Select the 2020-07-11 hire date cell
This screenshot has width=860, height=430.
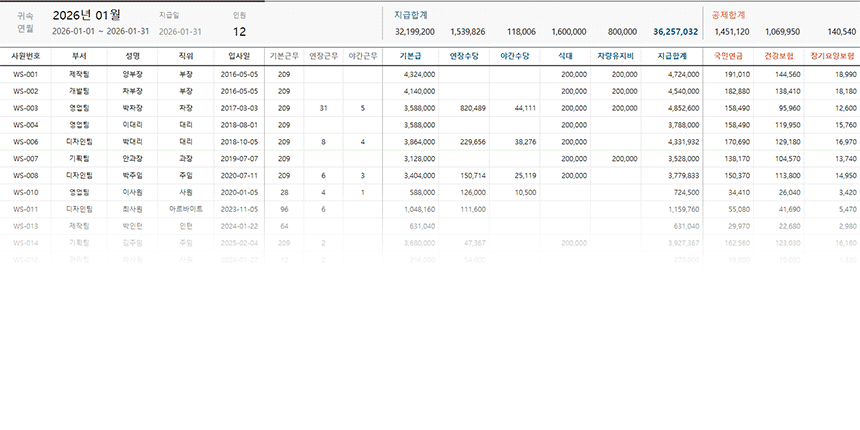(239, 175)
